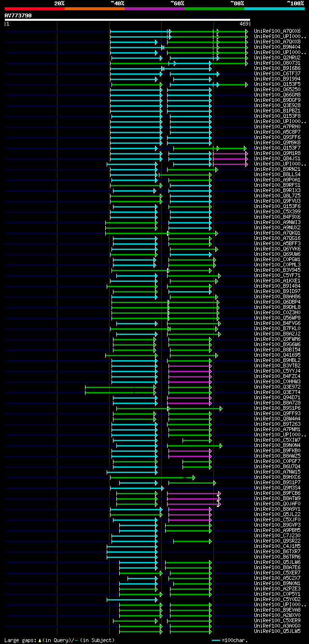Select the UniRef100_B9RN21 label
The height and width of the screenshot is (644, 309).
point(277,169)
